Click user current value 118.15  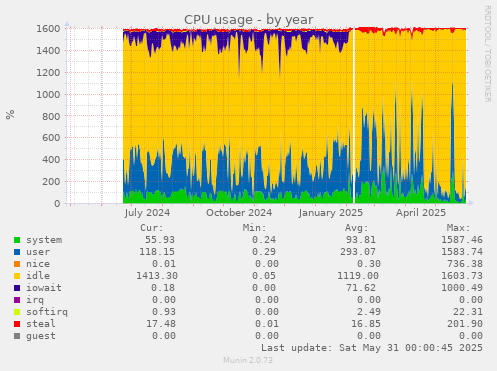click(x=157, y=252)
